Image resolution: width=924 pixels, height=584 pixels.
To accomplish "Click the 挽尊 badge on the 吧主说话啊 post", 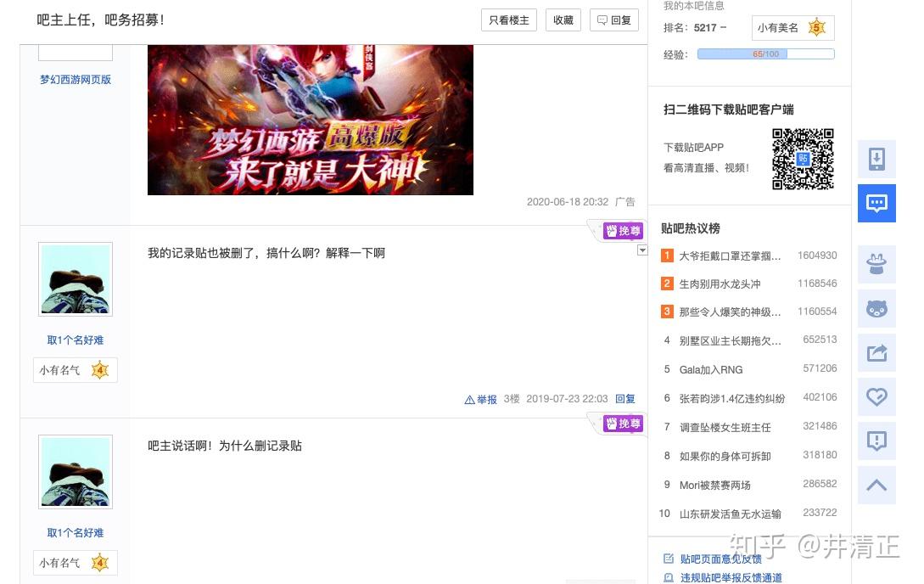I will tap(622, 424).
